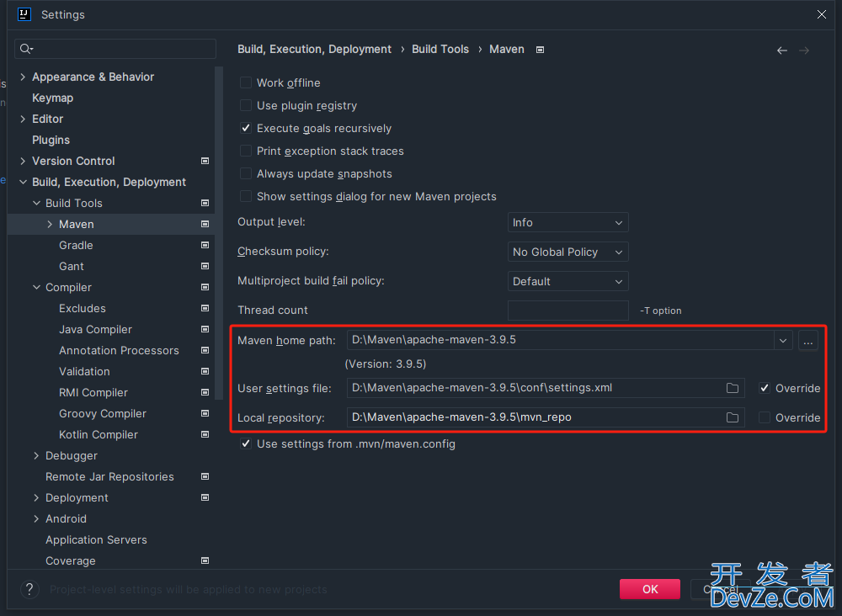
Task: Click project-level settings icon next to Maven breadcrumb
Action: [541, 50]
